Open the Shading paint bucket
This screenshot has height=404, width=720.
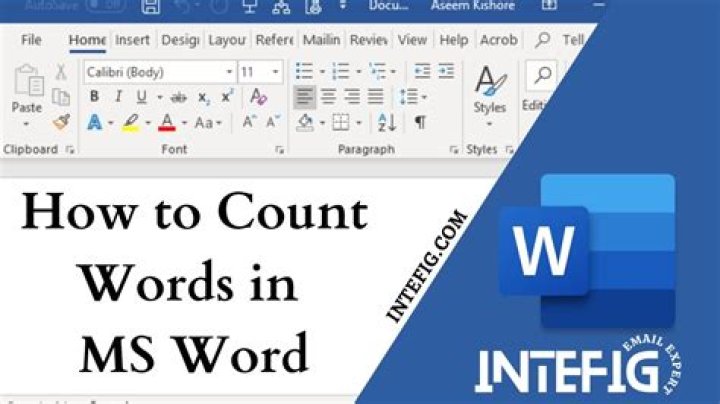click(x=305, y=123)
